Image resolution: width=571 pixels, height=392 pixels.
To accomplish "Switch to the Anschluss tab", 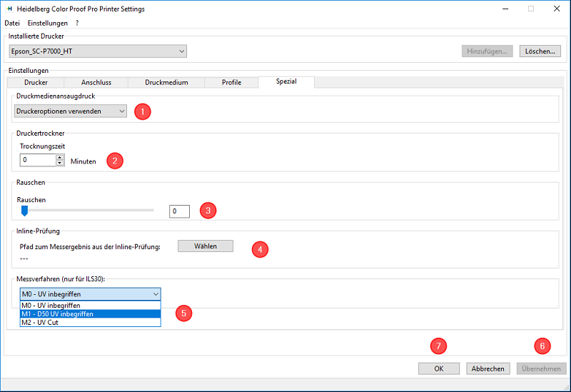I will click(96, 82).
